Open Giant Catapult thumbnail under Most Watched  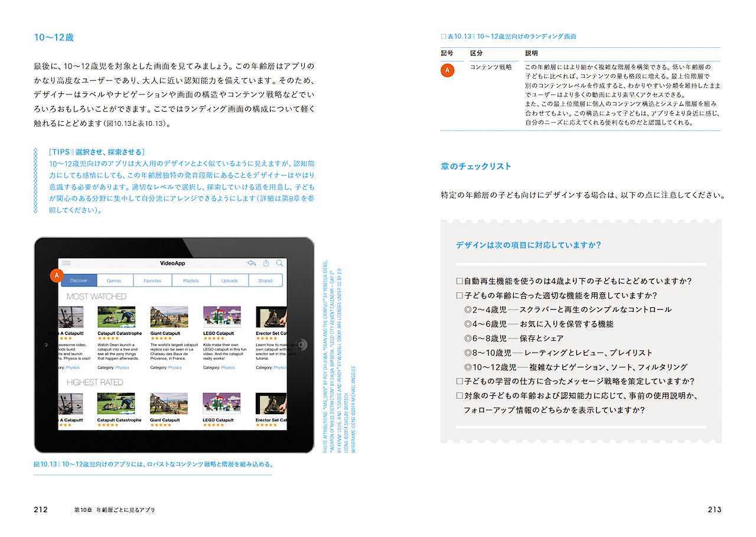169,317
